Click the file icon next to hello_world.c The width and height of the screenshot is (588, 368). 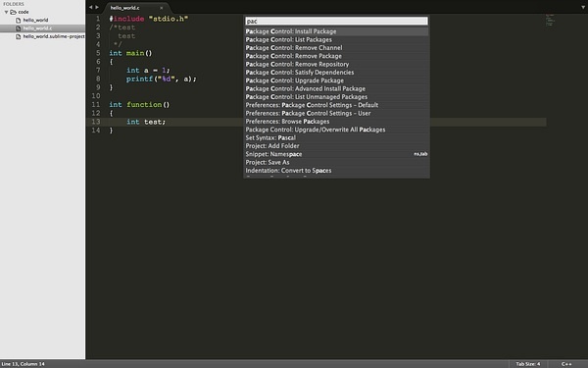pyautogui.click(x=18, y=28)
